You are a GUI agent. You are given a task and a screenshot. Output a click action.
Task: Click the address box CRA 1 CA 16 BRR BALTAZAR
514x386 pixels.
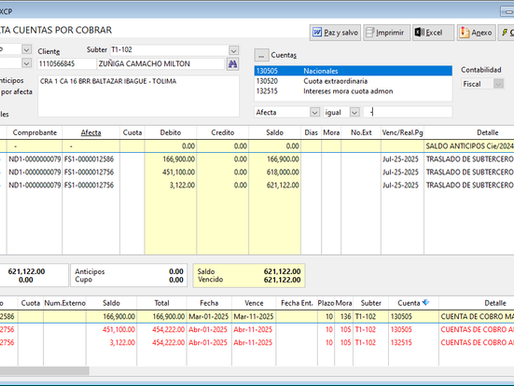[x=138, y=96]
